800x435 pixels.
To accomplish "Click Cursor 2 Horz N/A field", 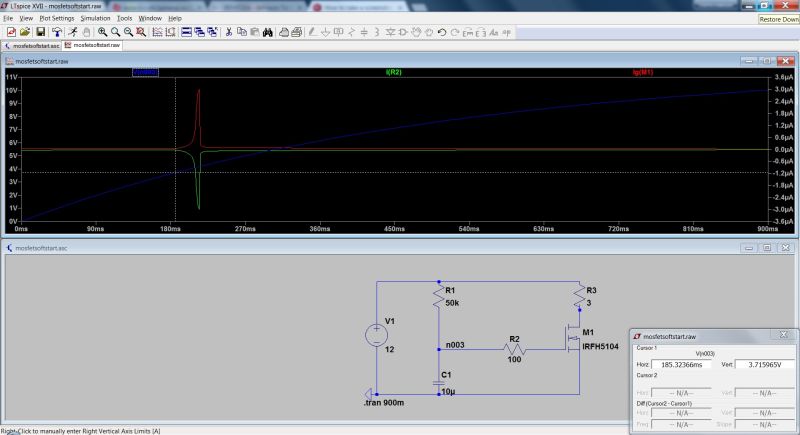I will tap(681, 393).
